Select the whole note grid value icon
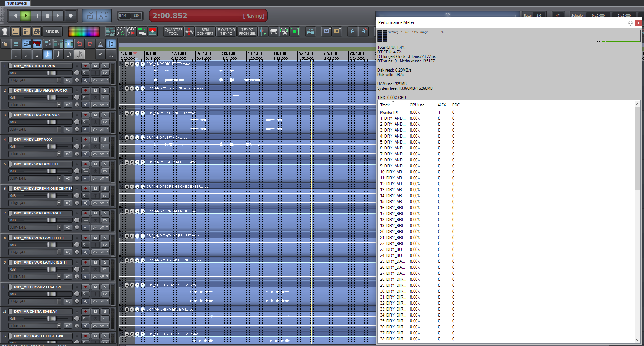The image size is (644, 346). 16,54
